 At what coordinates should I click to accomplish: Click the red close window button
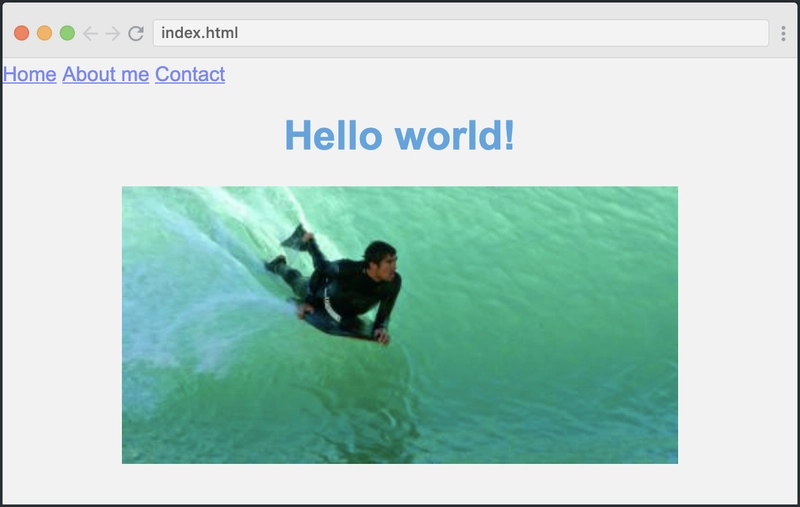(21, 33)
